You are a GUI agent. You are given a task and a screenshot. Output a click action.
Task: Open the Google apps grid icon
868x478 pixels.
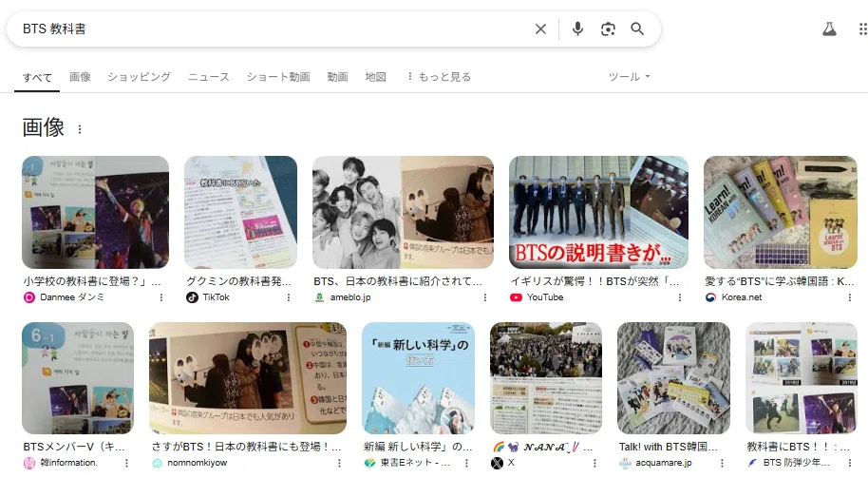pyautogui.click(x=863, y=29)
